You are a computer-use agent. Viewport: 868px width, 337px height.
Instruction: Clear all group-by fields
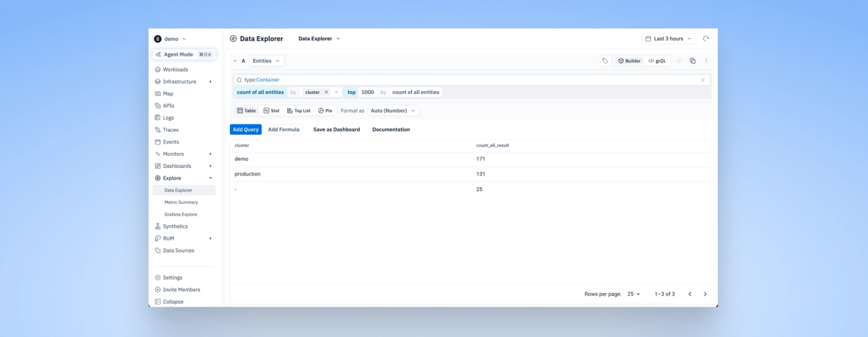pyautogui.click(x=336, y=92)
